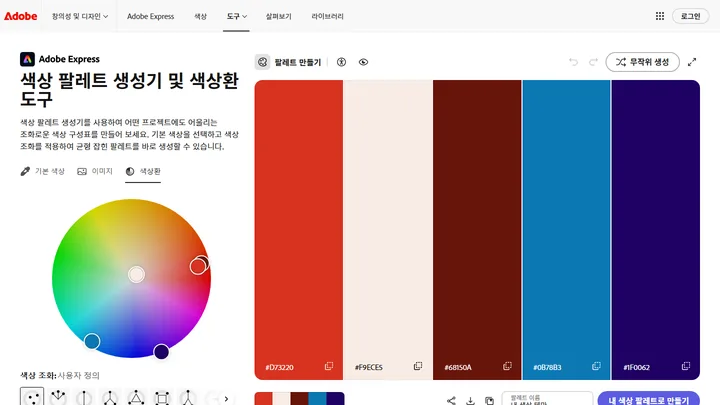Copy the #F9ECE5 hex code

coord(418,366)
